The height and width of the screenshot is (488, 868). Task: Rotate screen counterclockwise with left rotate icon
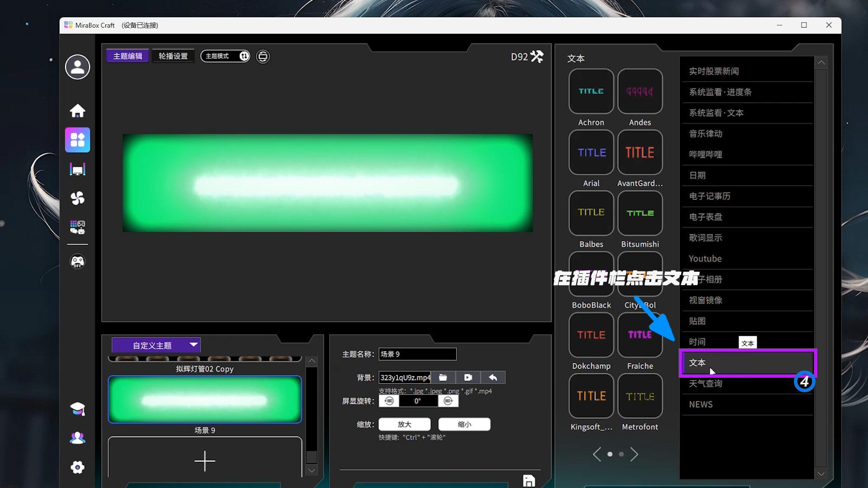click(389, 401)
